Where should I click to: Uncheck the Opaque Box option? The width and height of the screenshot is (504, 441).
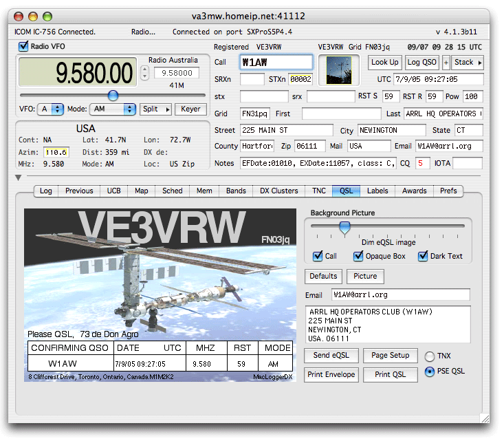click(x=359, y=256)
